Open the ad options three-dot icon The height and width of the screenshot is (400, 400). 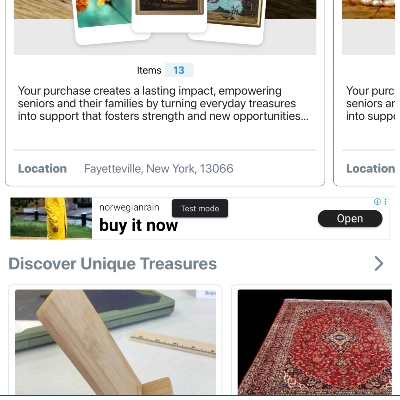[385, 202]
